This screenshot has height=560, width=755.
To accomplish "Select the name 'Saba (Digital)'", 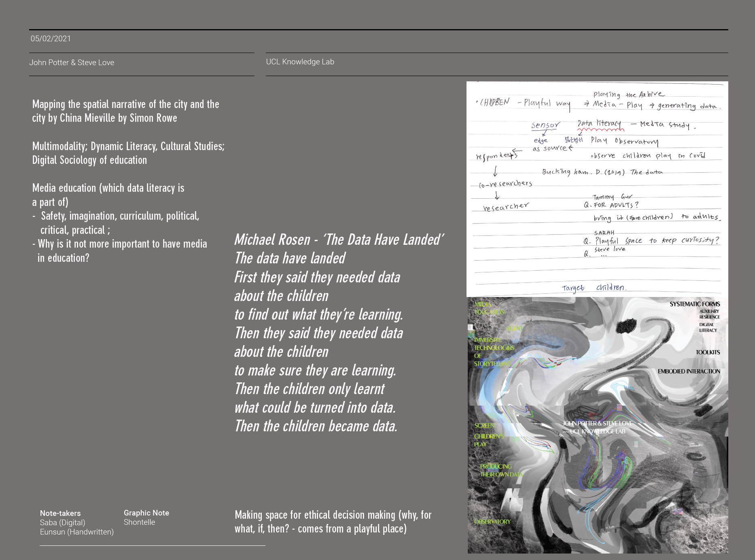I will click(x=63, y=522).
